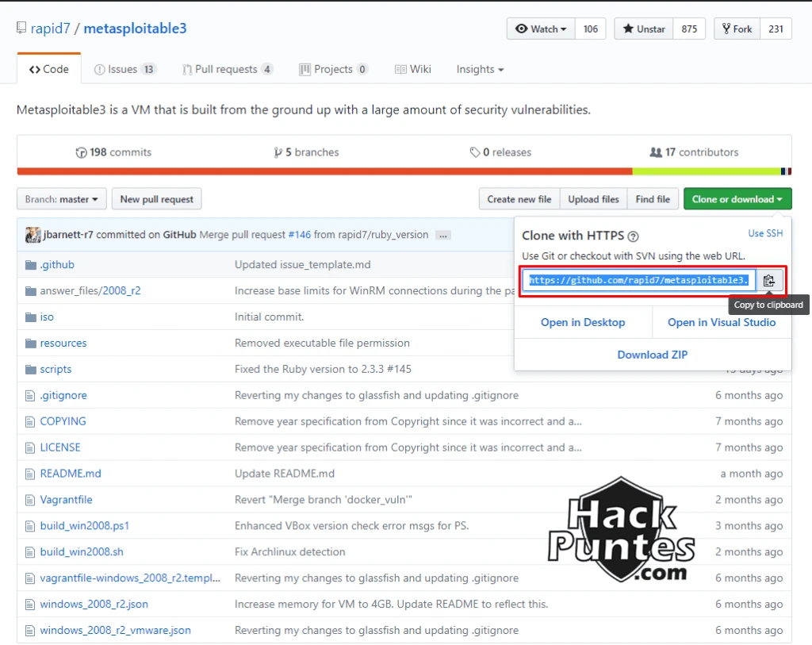Click the copy to clipboard icon
This screenshot has height=645, width=812.
pyautogui.click(x=769, y=280)
